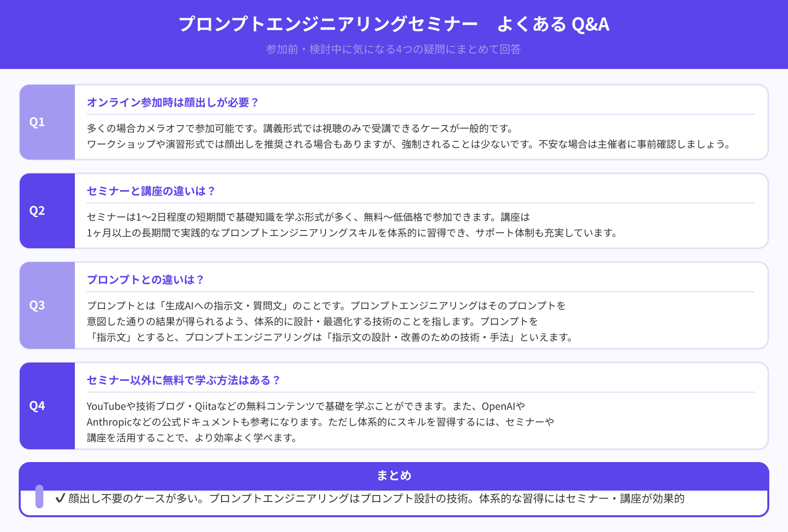
Task: Click the subtitle 参加前・検討中 text link
Action: [x=394, y=49]
